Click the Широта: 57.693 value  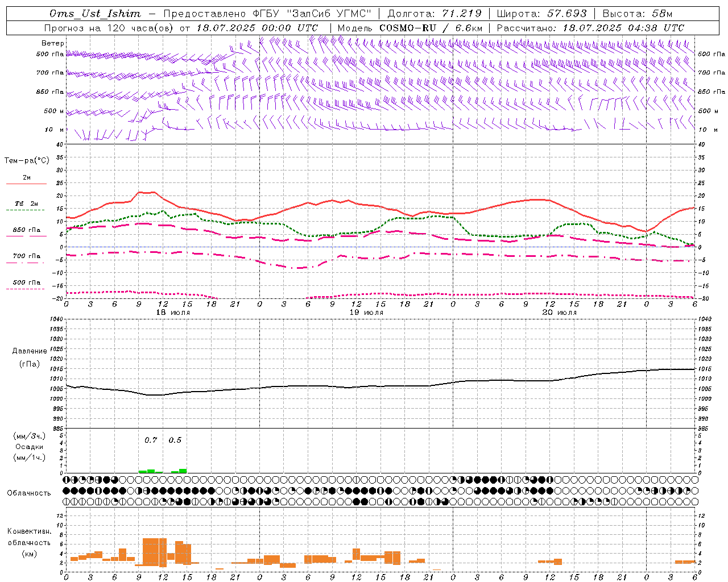click(x=542, y=14)
